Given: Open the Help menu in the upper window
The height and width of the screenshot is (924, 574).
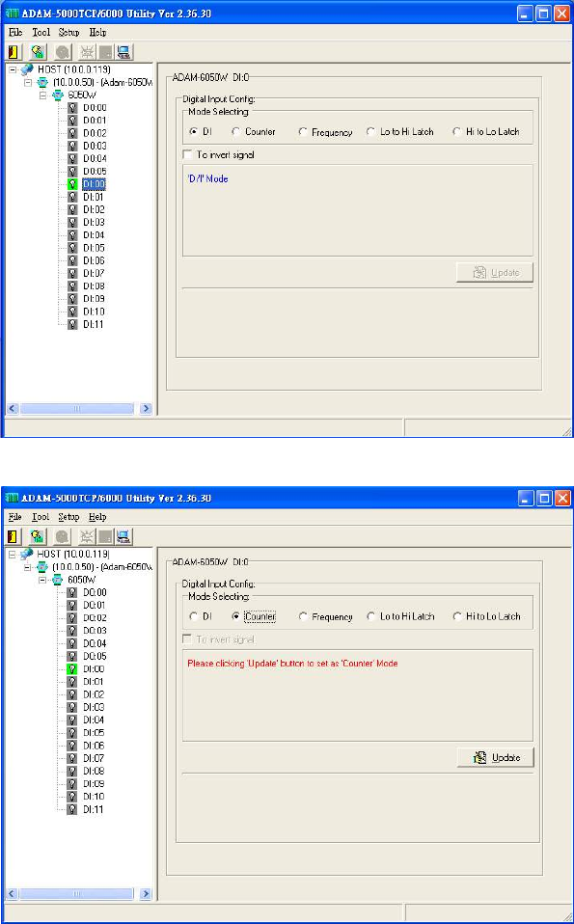Looking at the screenshot, I should [97, 33].
